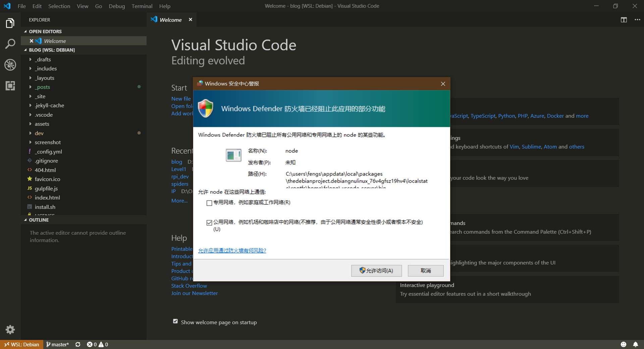Open the TypeScript language link
Image resolution: width=644 pixels, height=349 pixels.
pos(483,116)
